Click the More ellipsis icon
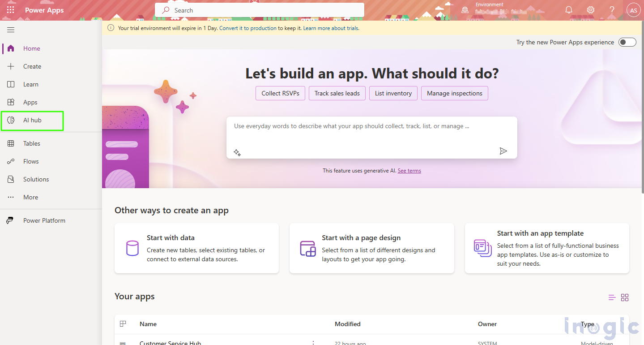The width and height of the screenshot is (644, 345). 11,197
